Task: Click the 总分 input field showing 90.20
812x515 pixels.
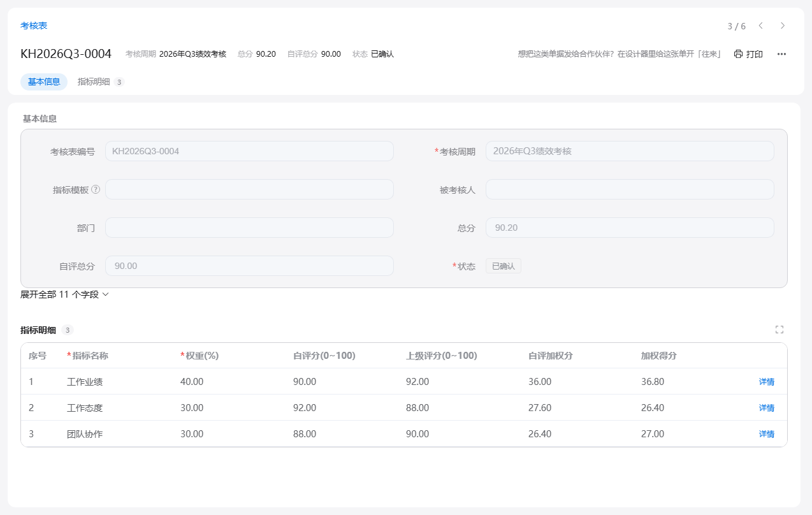Action: point(630,228)
